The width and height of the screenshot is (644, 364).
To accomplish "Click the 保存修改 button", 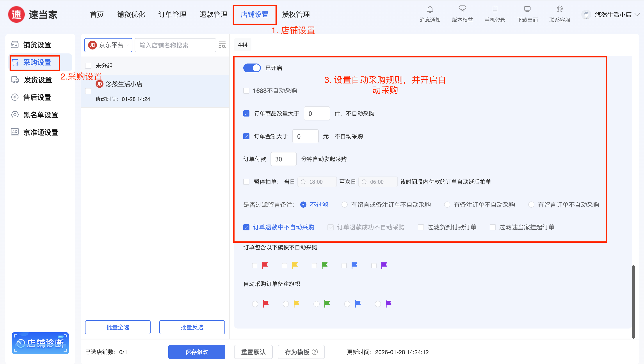I will tap(196, 352).
